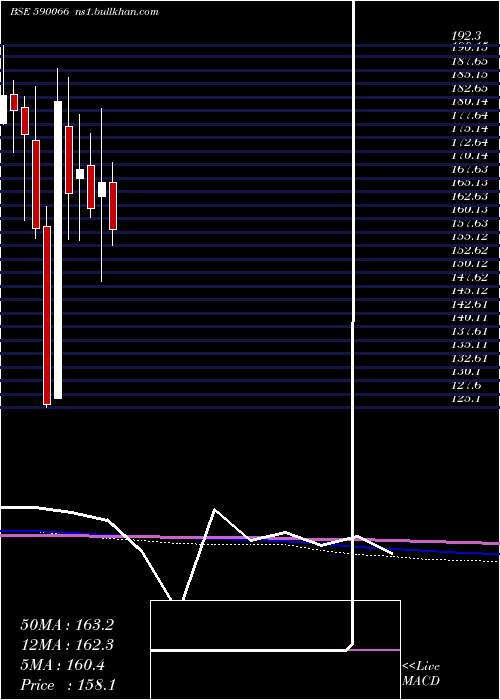Click the 137.61 price axis label
The height and width of the screenshot is (700, 500).
[469, 331]
